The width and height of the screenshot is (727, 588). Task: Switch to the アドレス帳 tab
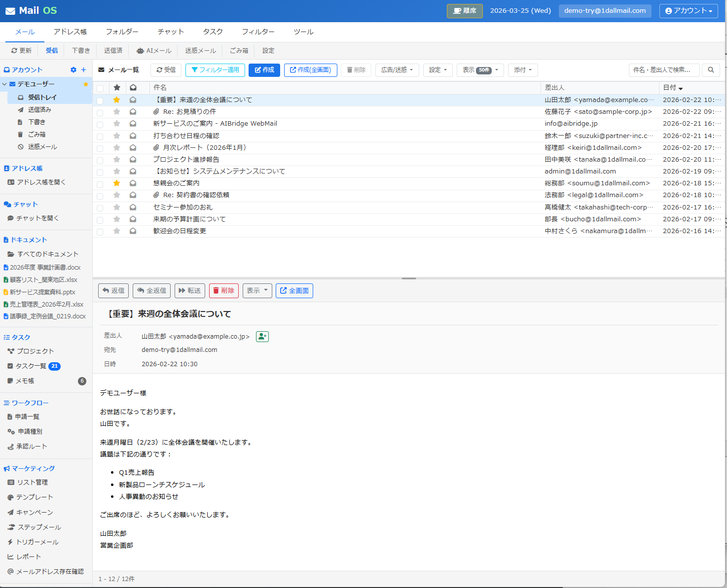coord(70,32)
